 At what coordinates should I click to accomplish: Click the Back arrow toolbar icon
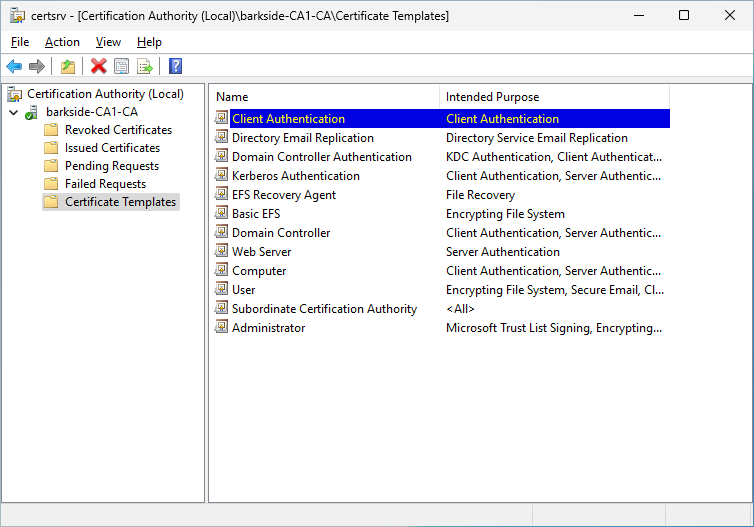[x=14, y=67]
